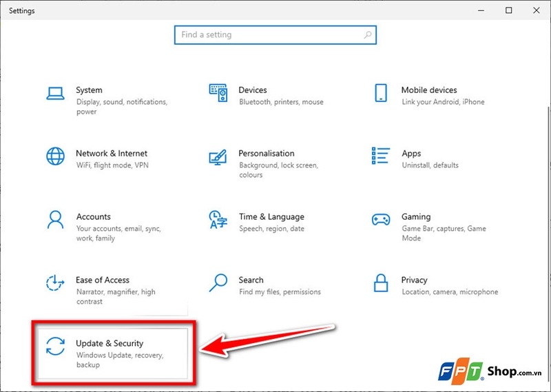Image resolution: width=551 pixels, height=392 pixels.
Task: Click the Gaming category title
Action: (416, 216)
